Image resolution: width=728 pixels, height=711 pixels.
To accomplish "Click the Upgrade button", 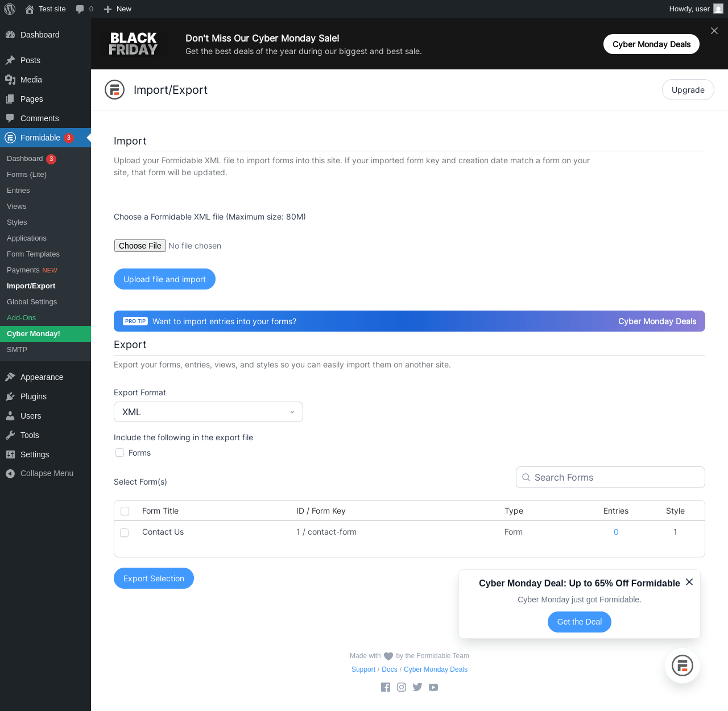I will click(688, 90).
